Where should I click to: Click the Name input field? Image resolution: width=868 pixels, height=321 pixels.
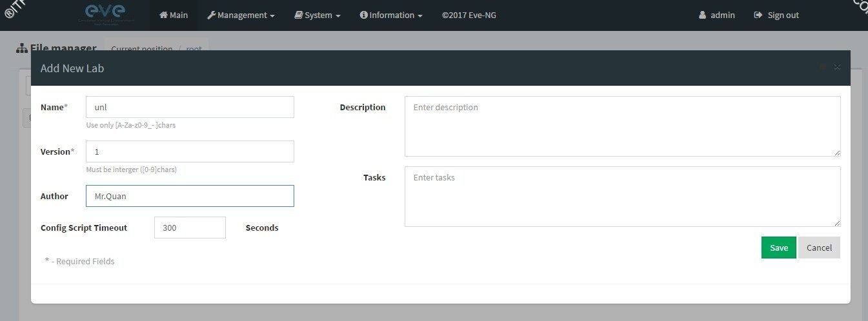(190, 107)
